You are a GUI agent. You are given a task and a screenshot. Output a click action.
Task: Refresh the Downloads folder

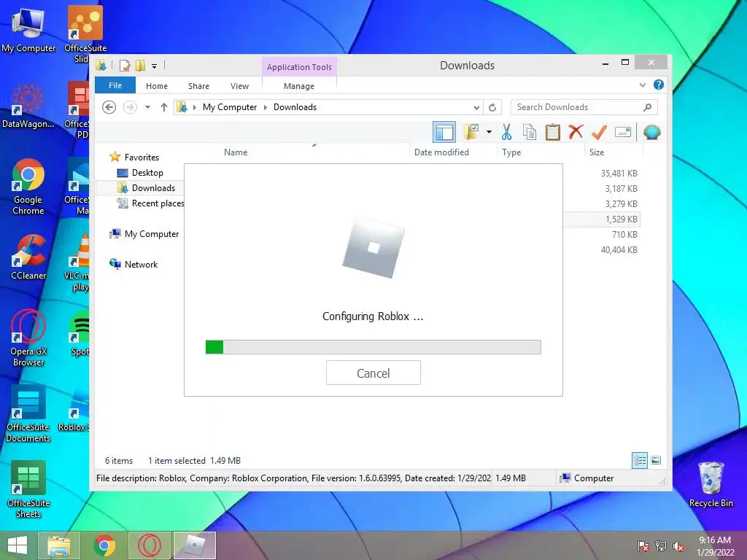[492, 108]
